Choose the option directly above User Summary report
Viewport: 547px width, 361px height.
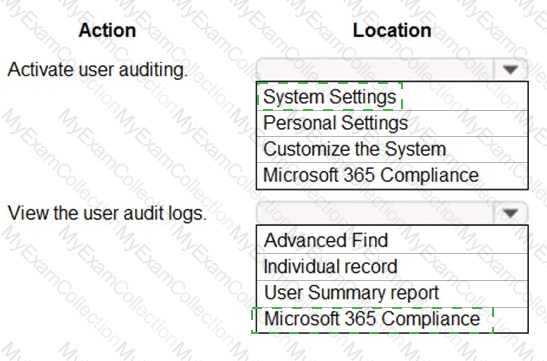pos(392,267)
